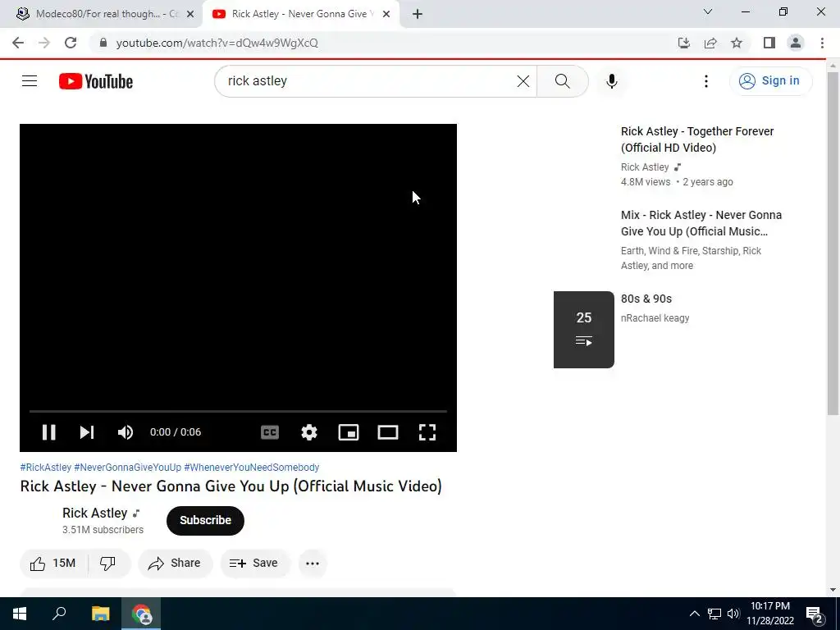Reload the current page
840x630 pixels.
click(x=71, y=43)
